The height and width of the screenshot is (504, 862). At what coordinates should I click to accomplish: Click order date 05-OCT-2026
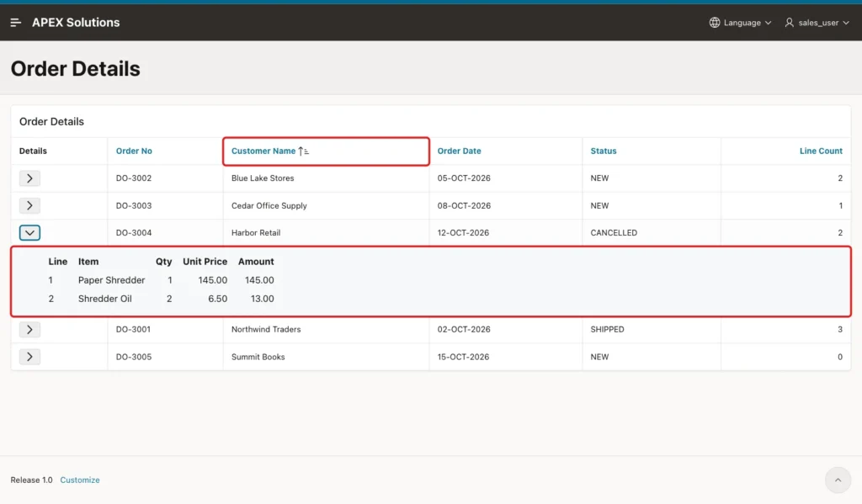(464, 178)
